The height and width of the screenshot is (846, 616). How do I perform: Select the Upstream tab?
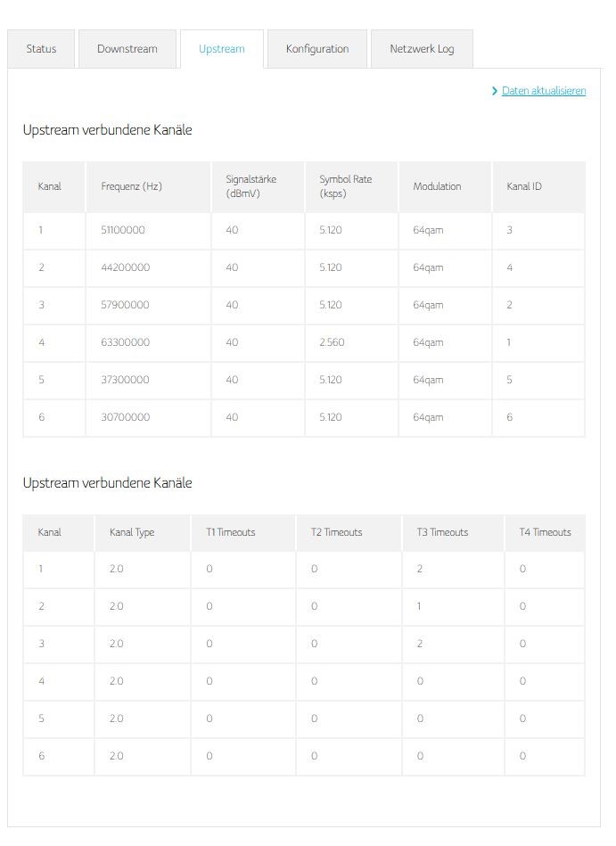click(222, 49)
